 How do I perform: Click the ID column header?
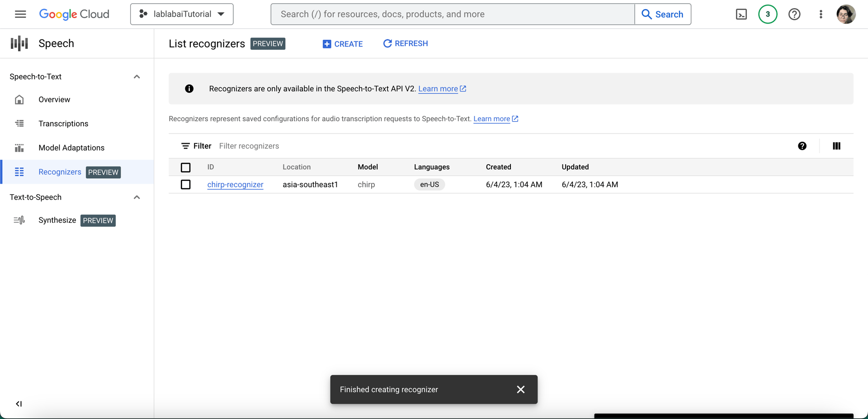[x=211, y=167]
